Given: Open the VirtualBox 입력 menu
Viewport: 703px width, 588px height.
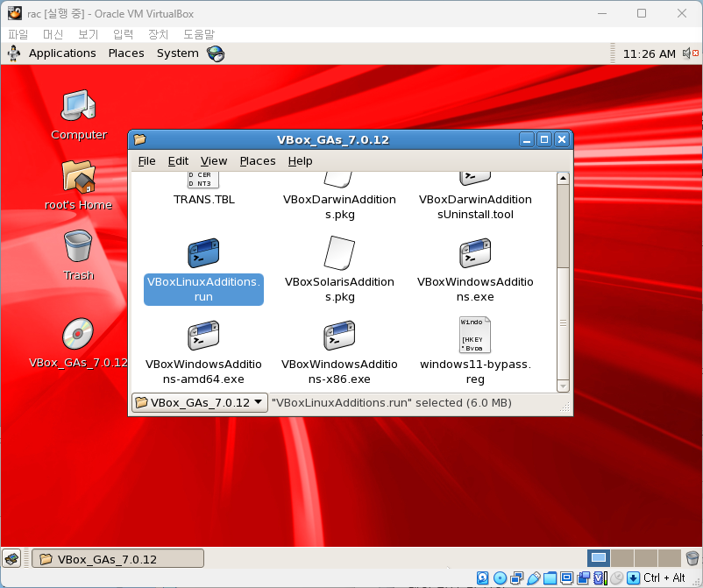Looking at the screenshot, I should (123, 34).
